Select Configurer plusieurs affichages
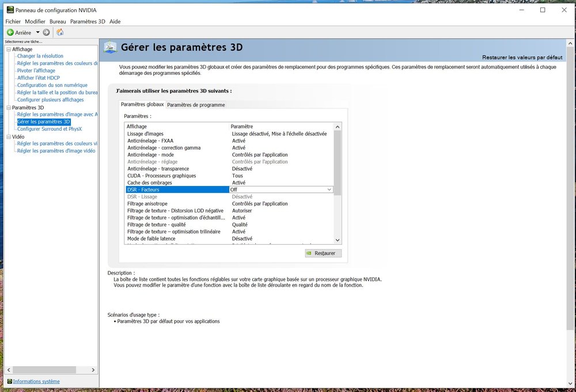 click(x=50, y=100)
